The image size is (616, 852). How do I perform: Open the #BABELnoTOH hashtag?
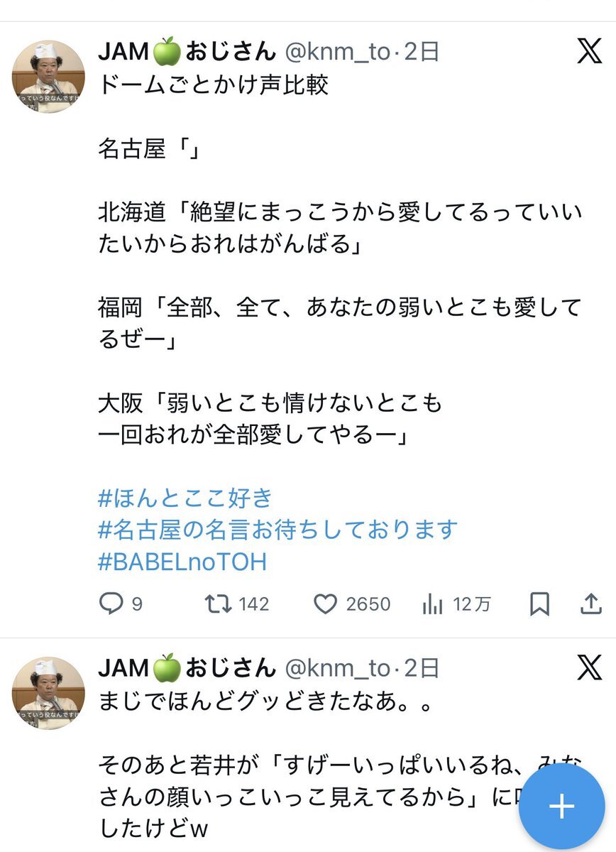182,562
